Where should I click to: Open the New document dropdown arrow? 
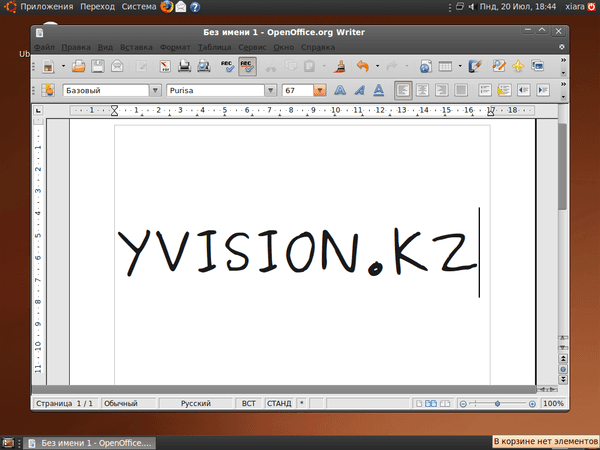click(x=63, y=66)
